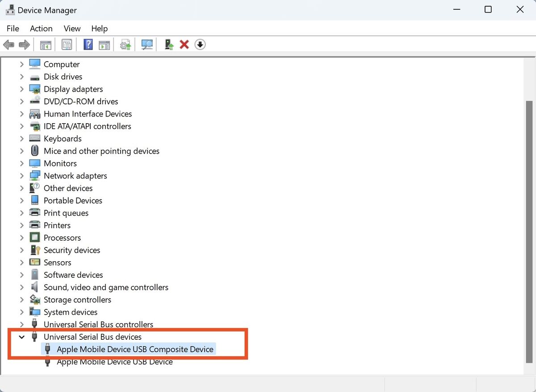Click the Back arrow toolbar icon

8,45
